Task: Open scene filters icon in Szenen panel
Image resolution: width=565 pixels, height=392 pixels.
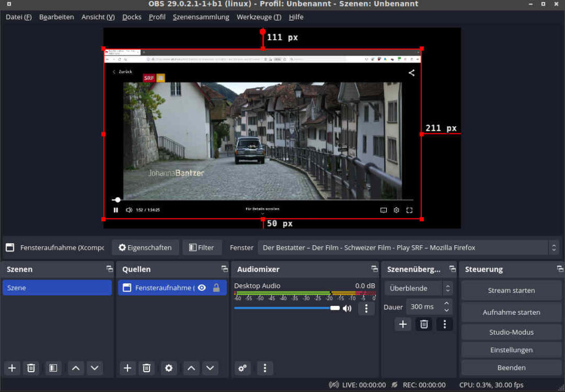Action: click(54, 368)
